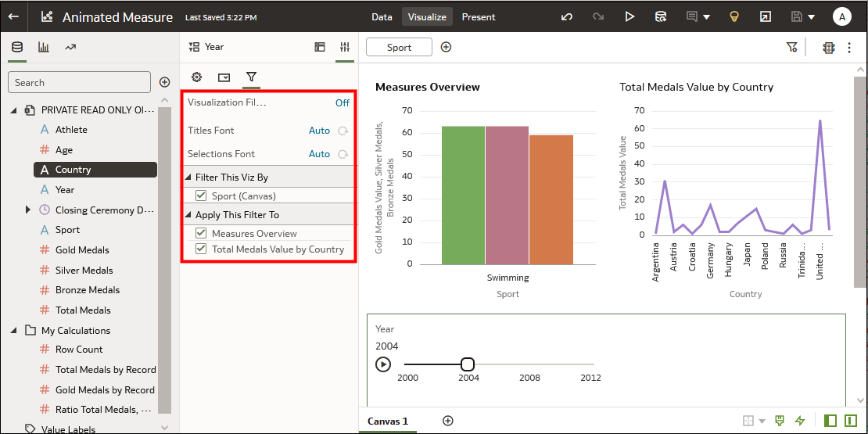The height and width of the screenshot is (434, 868).
Task: Collapse the PRIVATE READ ONLY dataset
Action: 14,110
